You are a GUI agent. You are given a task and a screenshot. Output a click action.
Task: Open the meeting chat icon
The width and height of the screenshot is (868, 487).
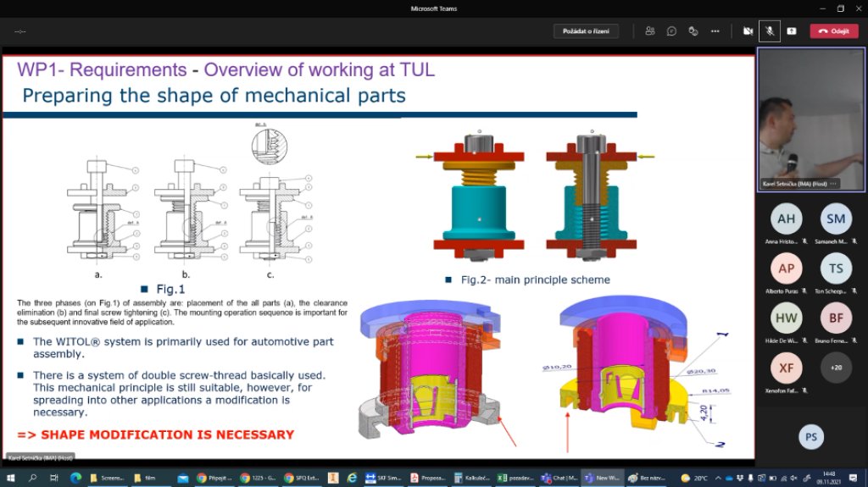671,30
